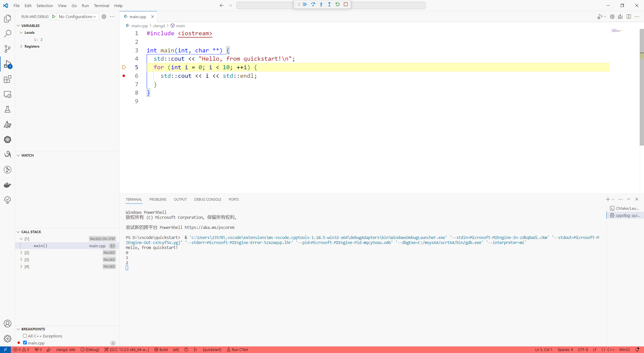Open the new terminal profile dropdown arrow
644x353 pixels.
click(613, 199)
